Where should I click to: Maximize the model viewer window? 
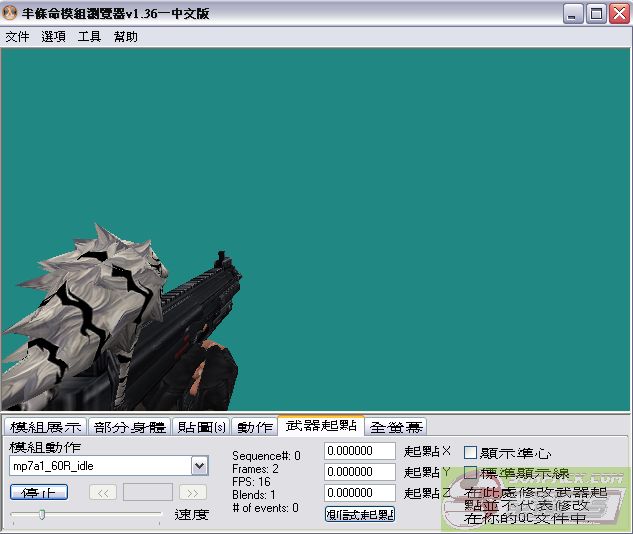click(x=595, y=13)
